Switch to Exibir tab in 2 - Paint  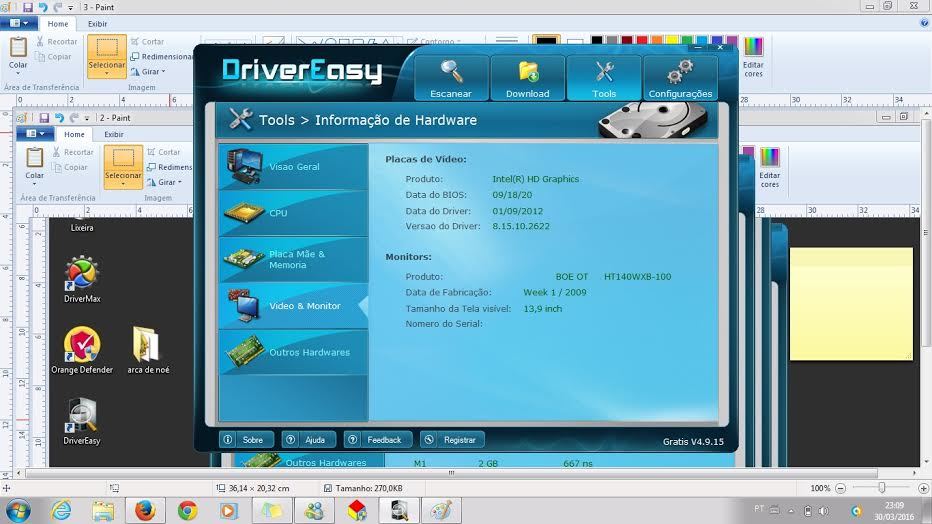click(114, 134)
